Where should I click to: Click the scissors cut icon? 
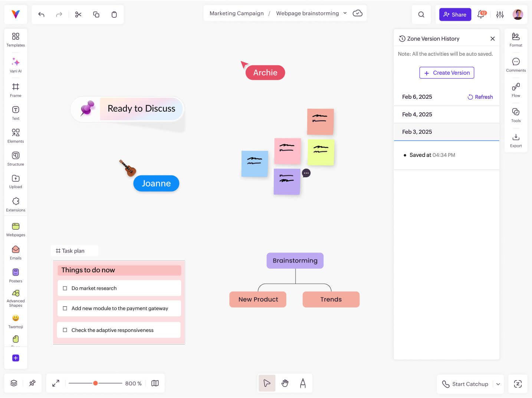click(78, 14)
